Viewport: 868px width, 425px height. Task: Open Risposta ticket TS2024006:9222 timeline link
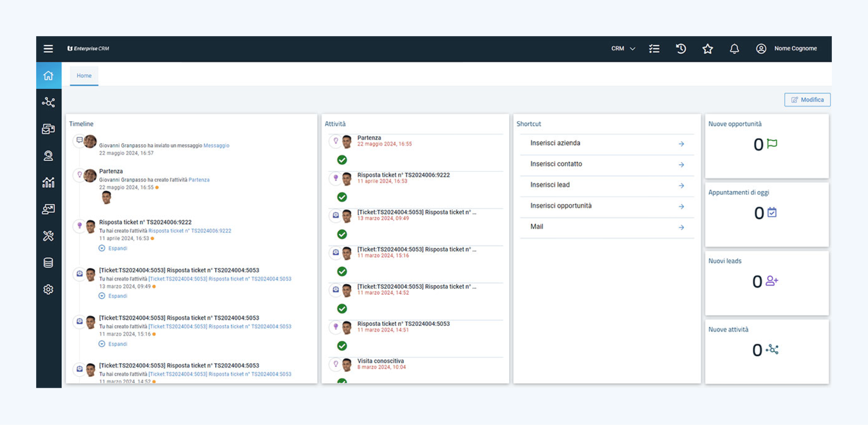[190, 231]
